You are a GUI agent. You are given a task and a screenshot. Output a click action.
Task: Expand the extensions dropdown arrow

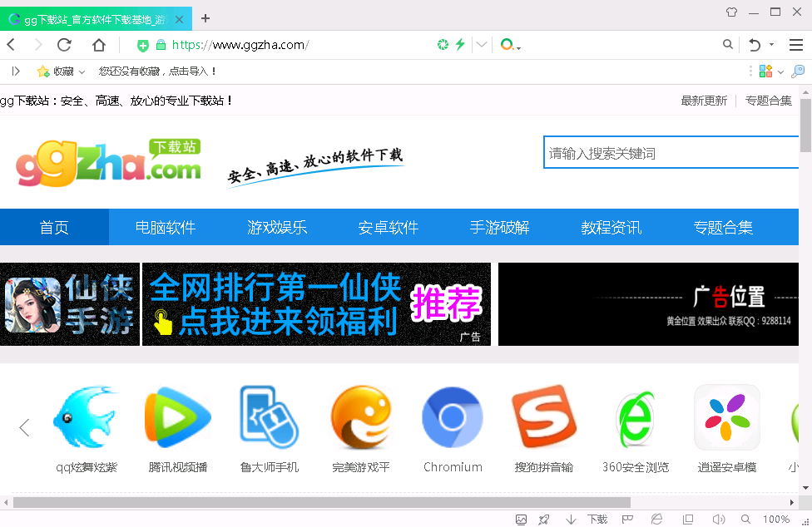click(780, 71)
